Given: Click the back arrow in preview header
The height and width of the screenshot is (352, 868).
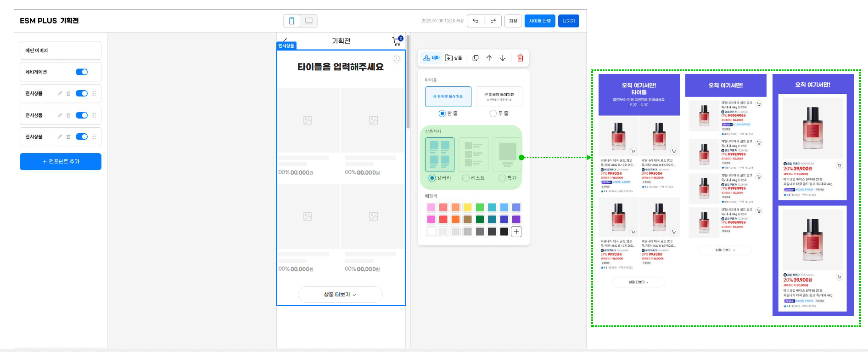Looking at the screenshot, I should tap(285, 40).
